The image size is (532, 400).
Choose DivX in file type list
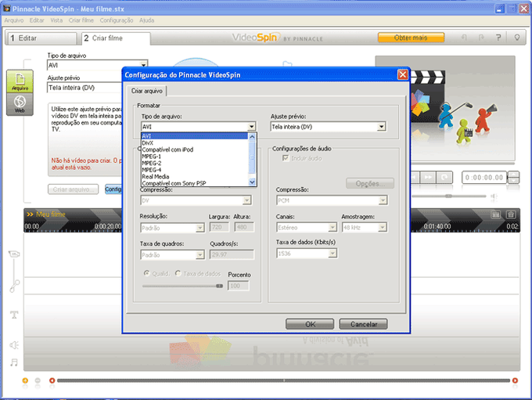[195, 143]
